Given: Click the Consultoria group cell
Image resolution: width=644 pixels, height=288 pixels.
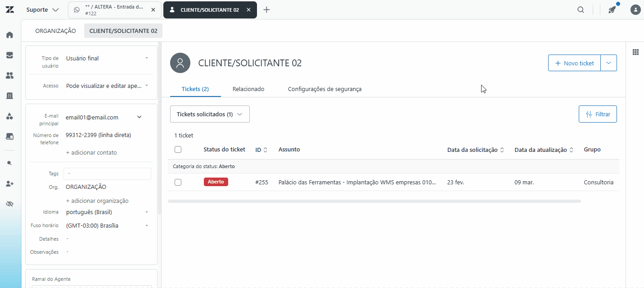Looking at the screenshot, I should click(x=599, y=182).
